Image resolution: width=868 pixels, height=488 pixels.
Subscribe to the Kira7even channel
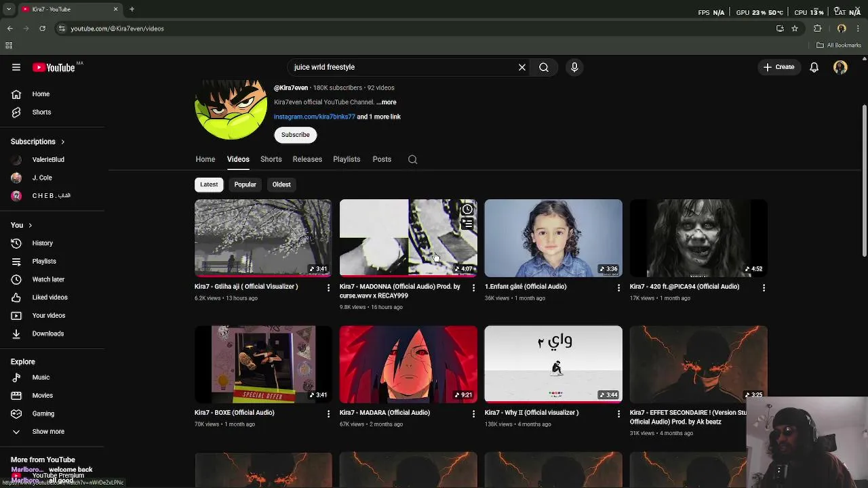click(x=296, y=135)
